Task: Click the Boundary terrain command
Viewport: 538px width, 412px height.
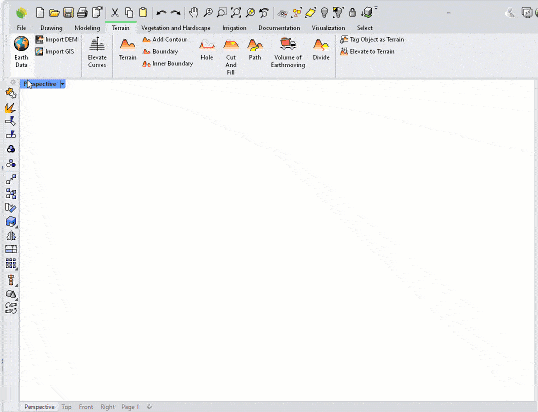Action: point(160,51)
